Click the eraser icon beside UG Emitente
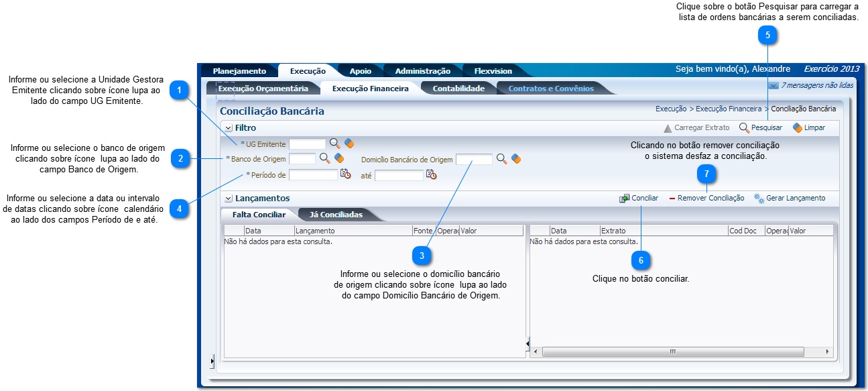Viewport: 868px width, 391px height. tap(349, 144)
